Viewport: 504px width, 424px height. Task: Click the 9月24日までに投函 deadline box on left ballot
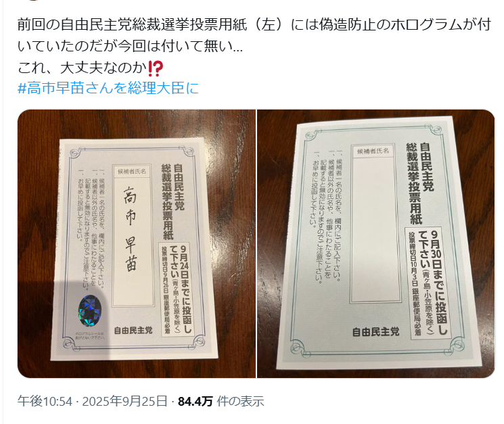click(x=177, y=289)
